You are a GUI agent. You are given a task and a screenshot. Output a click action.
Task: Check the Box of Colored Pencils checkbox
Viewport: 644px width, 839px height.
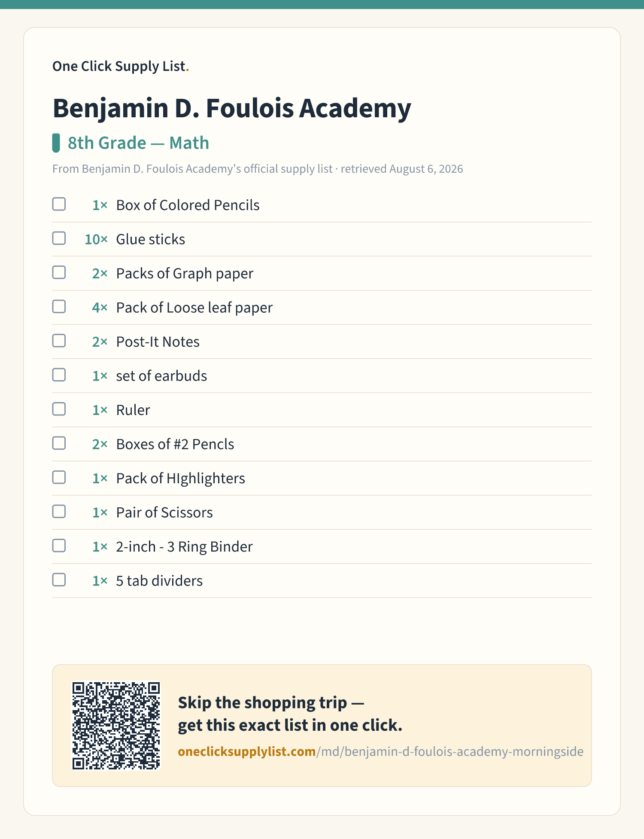59,204
